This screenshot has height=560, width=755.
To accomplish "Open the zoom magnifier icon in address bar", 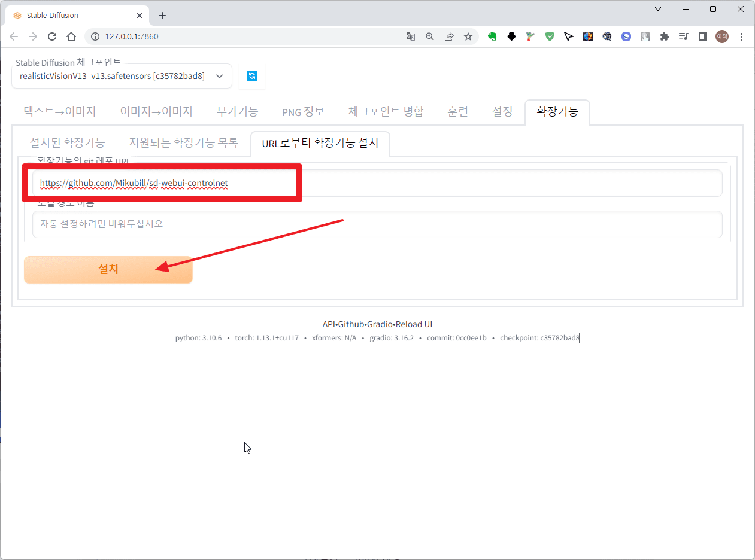I will click(430, 36).
